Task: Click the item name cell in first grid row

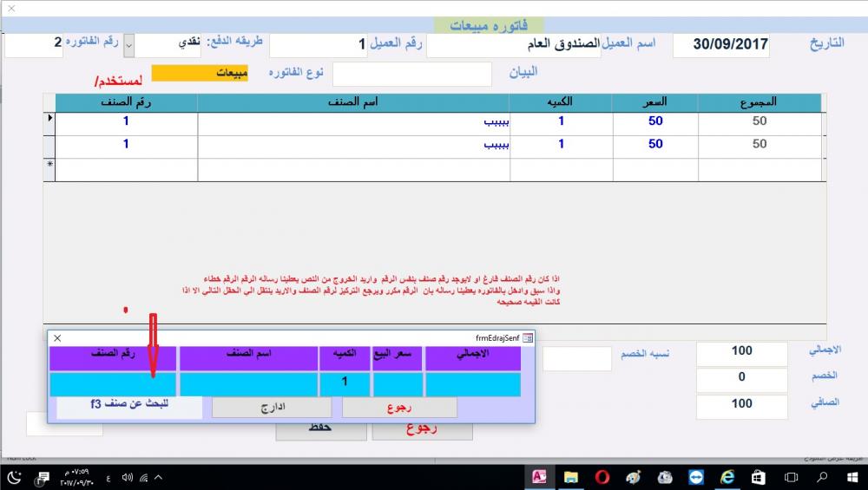Action: click(354, 123)
